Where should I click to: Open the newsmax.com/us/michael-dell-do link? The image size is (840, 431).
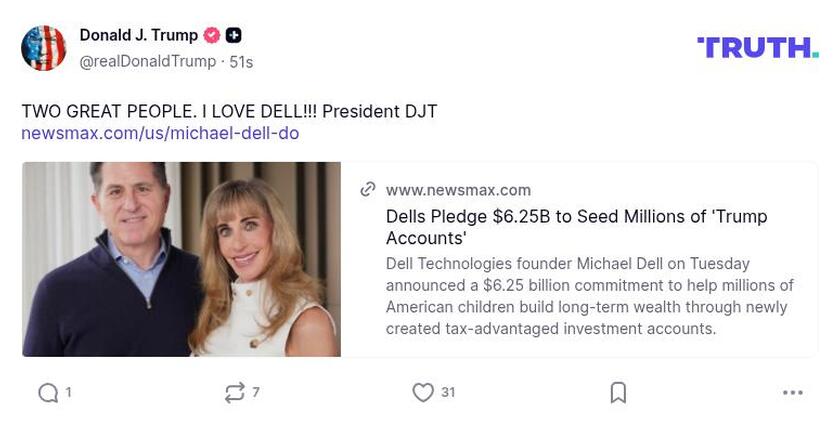(x=160, y=133)
